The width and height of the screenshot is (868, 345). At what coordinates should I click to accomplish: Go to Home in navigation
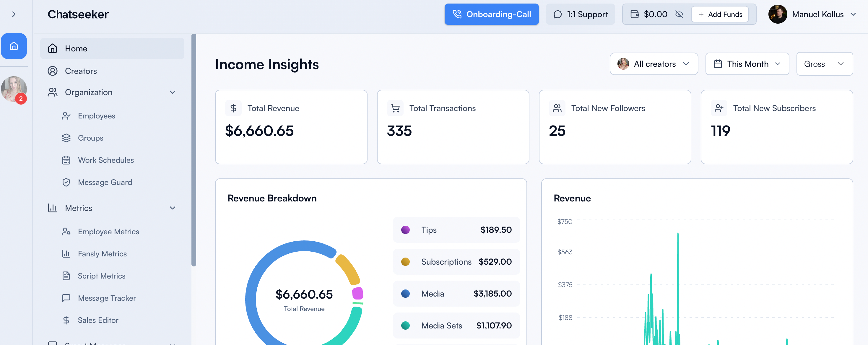coord(112,48)
